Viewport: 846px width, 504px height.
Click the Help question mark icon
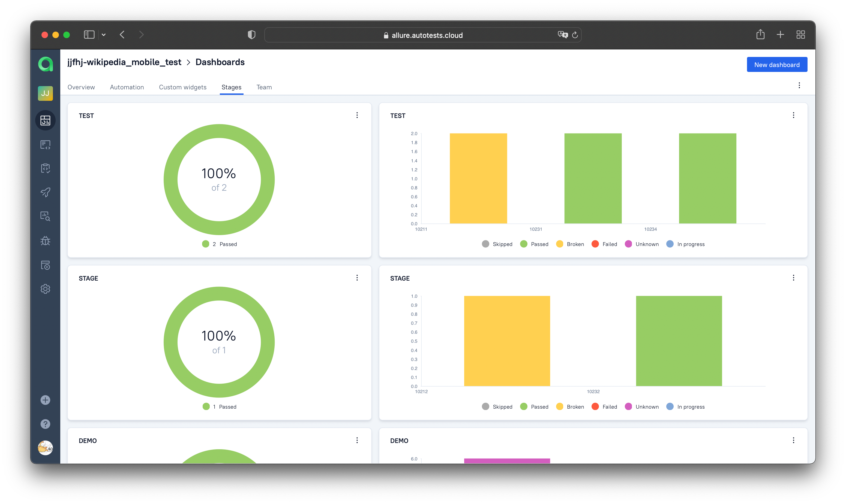click(45, 424)
